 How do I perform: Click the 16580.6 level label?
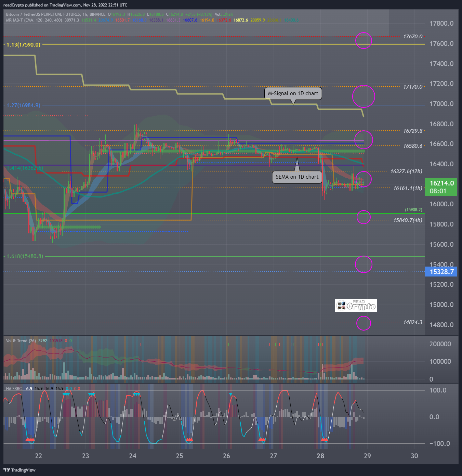pyautogui.click(x=413, y=146)
